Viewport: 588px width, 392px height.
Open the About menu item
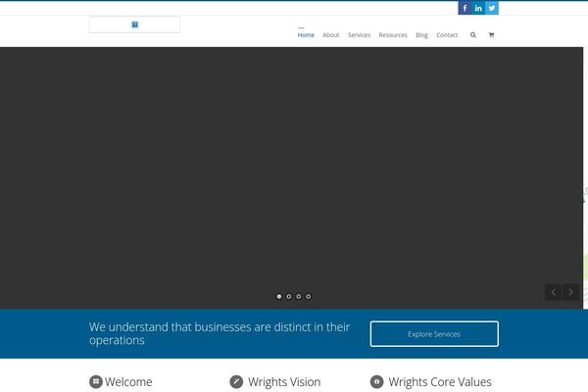tap(331, 35)
